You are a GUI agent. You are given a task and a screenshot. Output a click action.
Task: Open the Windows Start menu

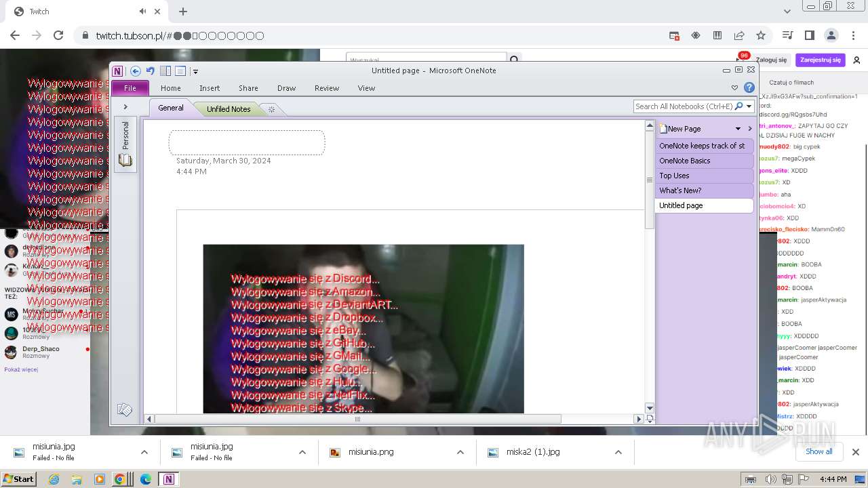18,479
